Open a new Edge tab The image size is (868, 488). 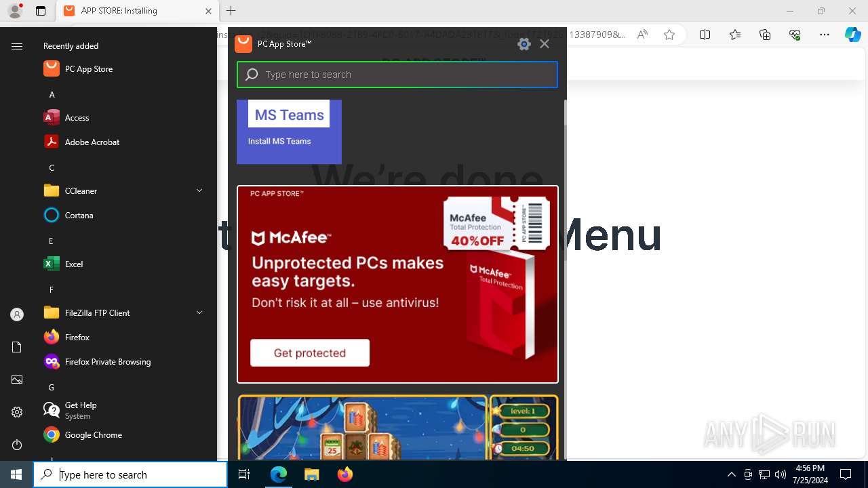coord(231,11)
